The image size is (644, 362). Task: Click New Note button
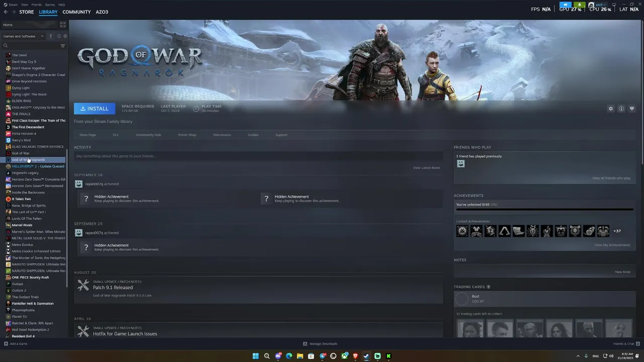click(622, 272)
